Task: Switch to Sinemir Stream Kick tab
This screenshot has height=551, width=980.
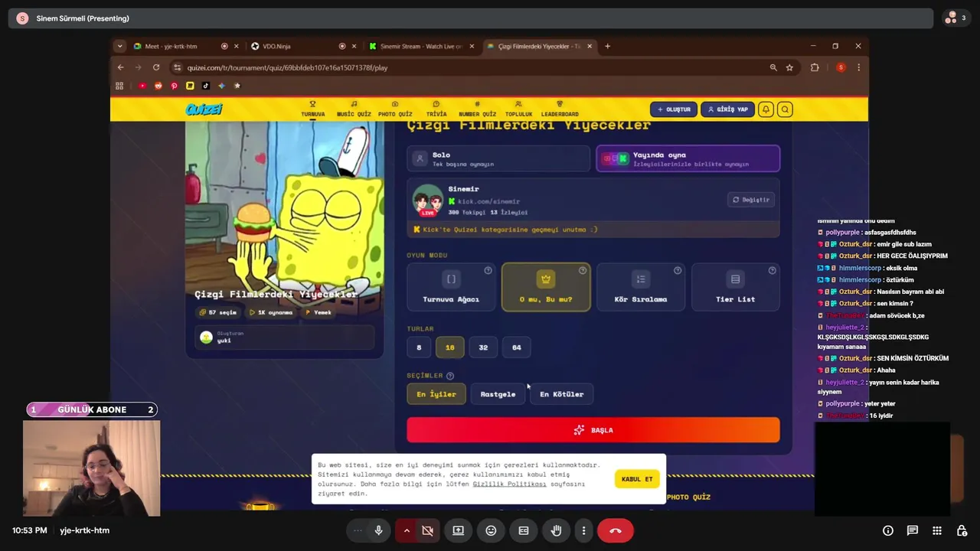Action: click(x=420, y=46)
